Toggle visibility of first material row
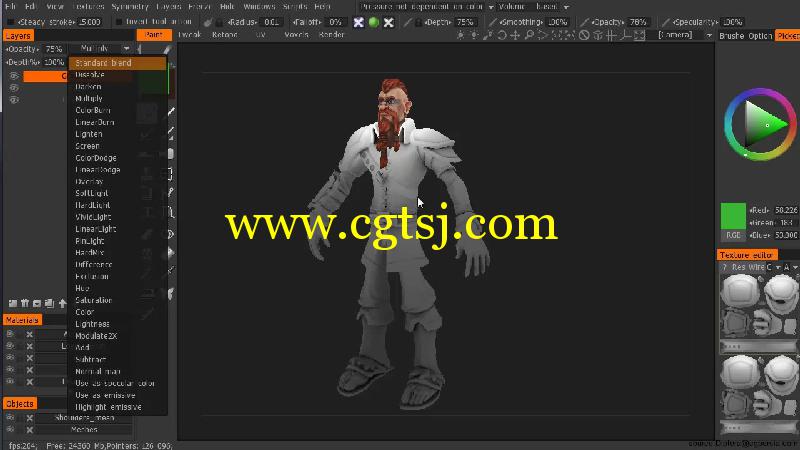 pyautogui.click(x=10, y=334)
